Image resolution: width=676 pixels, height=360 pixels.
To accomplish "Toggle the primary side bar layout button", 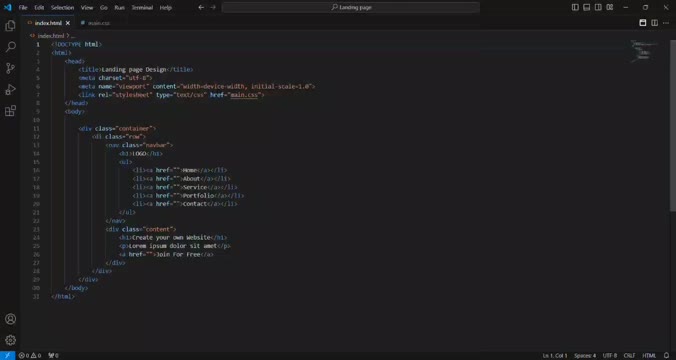I will tap(575, 7).
